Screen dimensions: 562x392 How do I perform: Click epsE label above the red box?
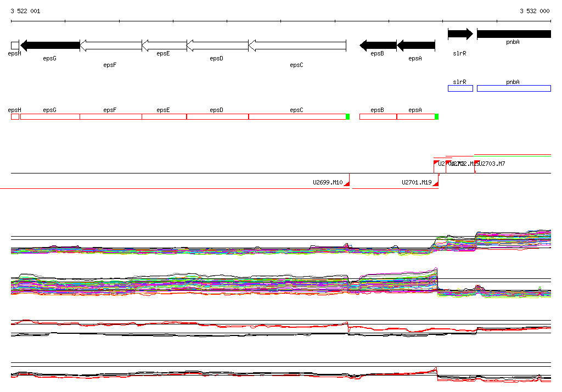coord(163,110)
